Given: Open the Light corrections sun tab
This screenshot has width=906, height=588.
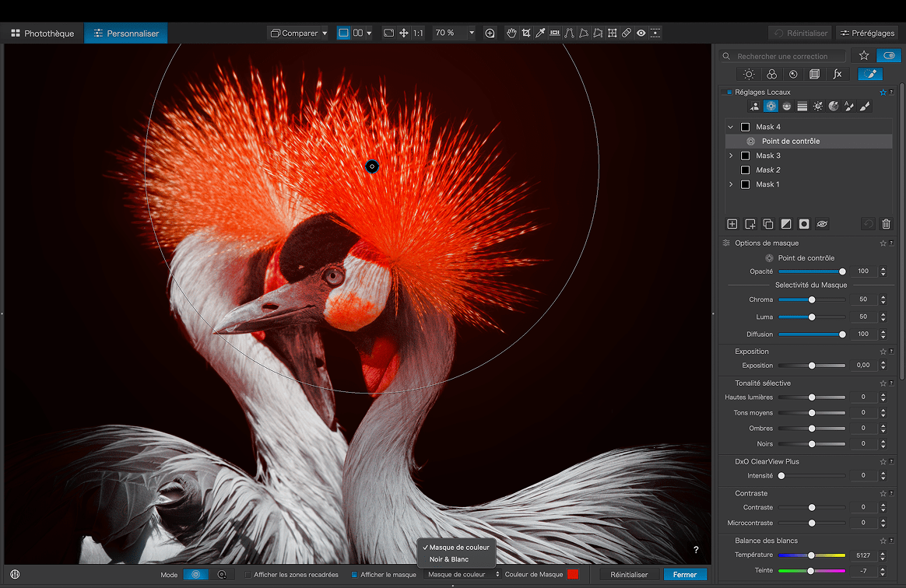Looking at the screenshot, I should pos(749,74).
